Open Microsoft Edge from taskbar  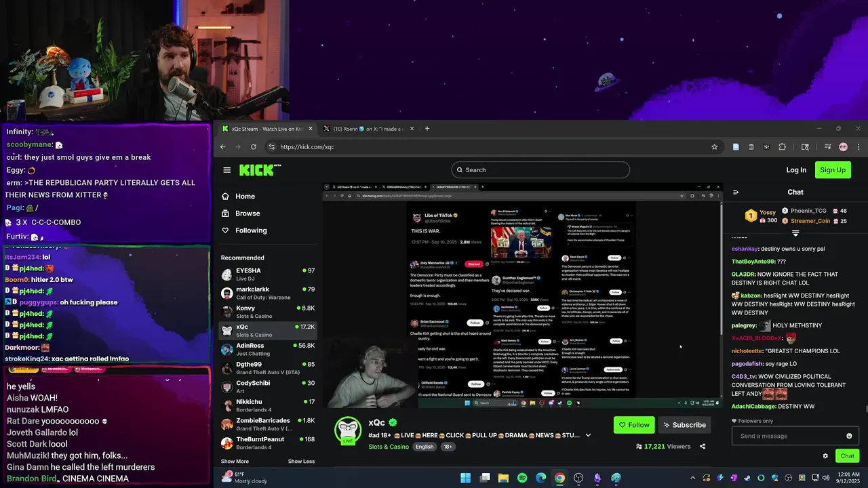[x=540, y=478]
